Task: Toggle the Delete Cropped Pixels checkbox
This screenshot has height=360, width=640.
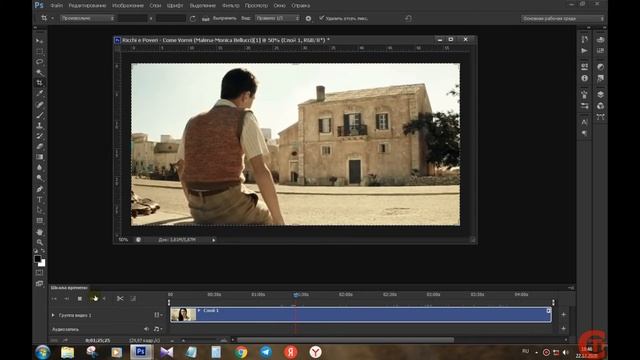Action: pyautogui.click(x=321, y=18)
